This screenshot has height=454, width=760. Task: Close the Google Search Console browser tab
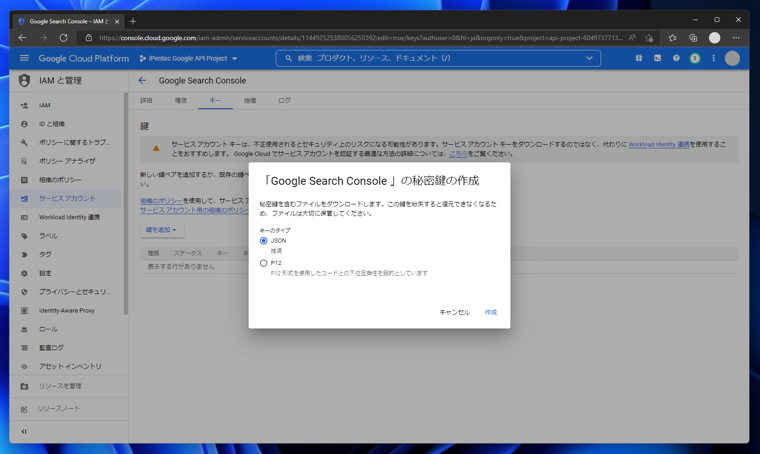[x=117, y=21]
